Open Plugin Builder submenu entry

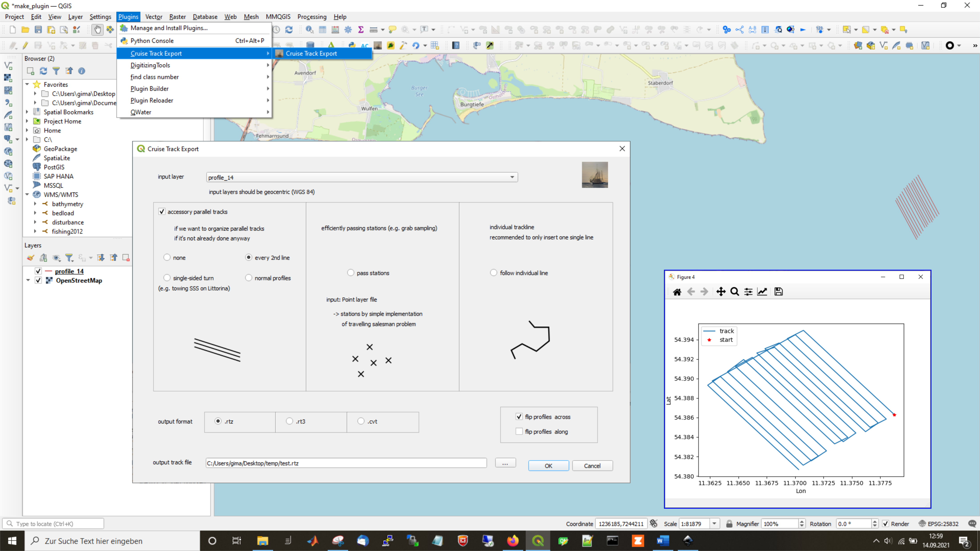149,89
